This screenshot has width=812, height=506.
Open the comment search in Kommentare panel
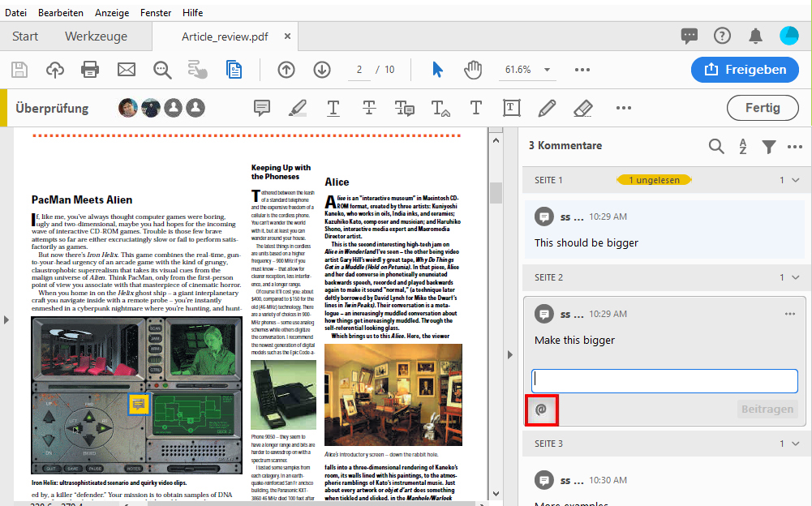tap(716, 147)
